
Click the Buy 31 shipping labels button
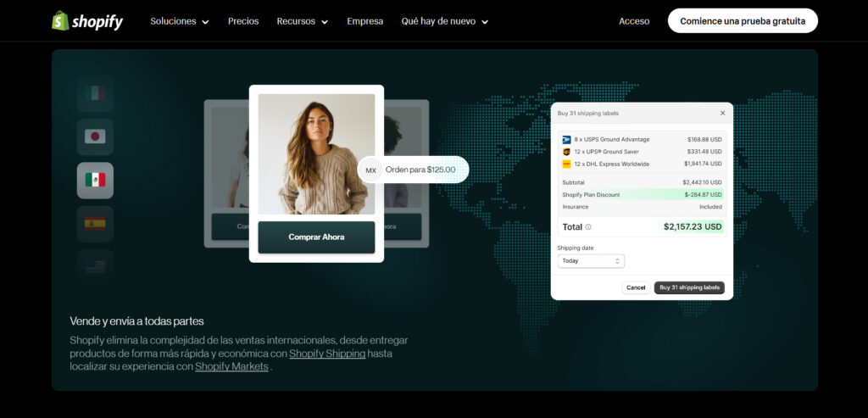pyautogui.click(x=689, y=288)
